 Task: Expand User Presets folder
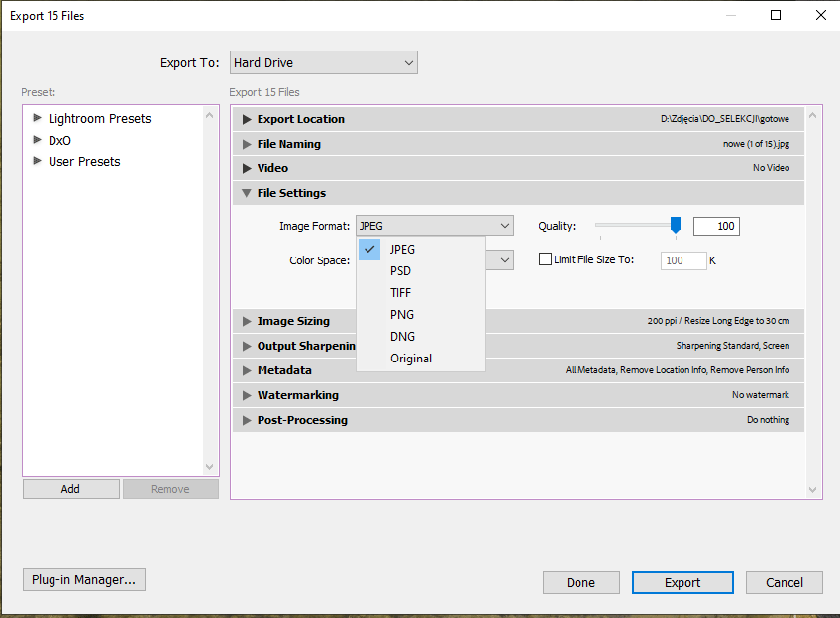pyautogui.click(x=38, y=161)
